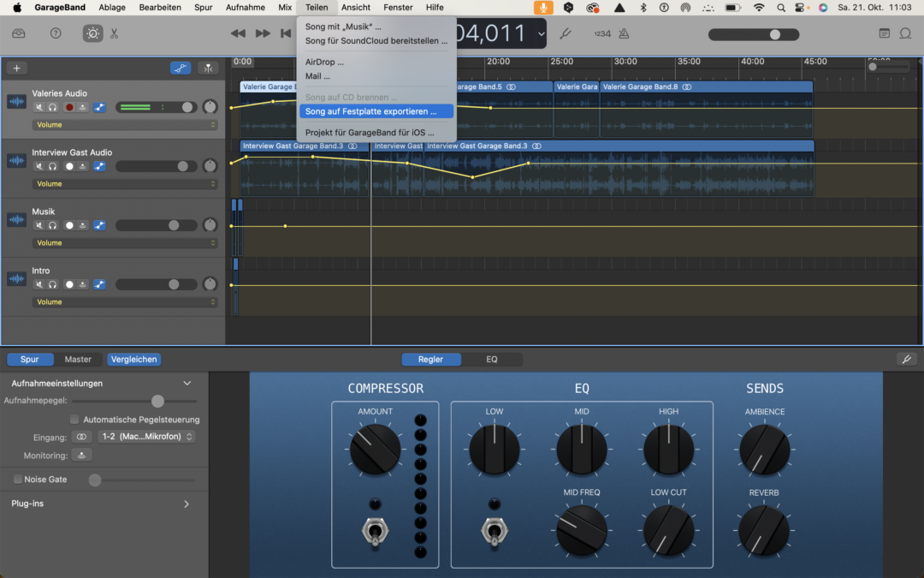Screen dimensions: 924x578
Task: Choose Song für SoundCloud bereitstellen
Action: point(376,41)
